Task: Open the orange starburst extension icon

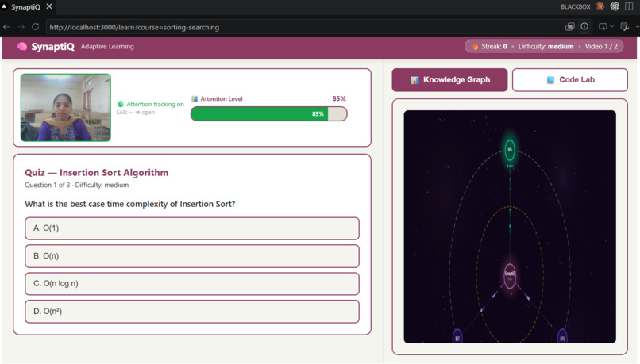Action: pos(600,6)
